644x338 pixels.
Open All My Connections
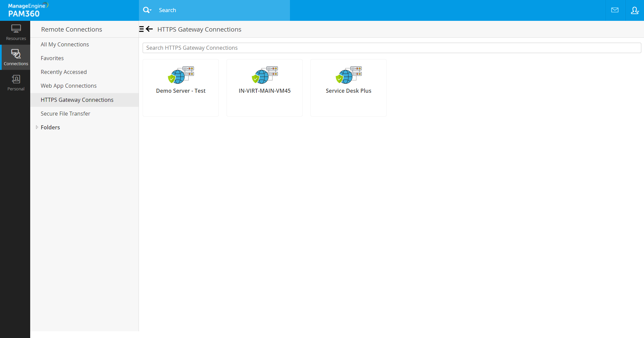[64, 44]
